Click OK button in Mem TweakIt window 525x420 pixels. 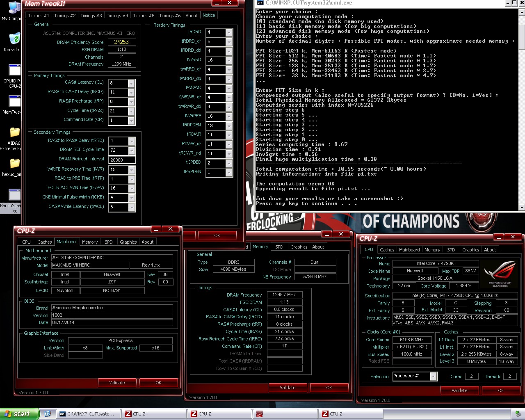(x=217, y=235)
